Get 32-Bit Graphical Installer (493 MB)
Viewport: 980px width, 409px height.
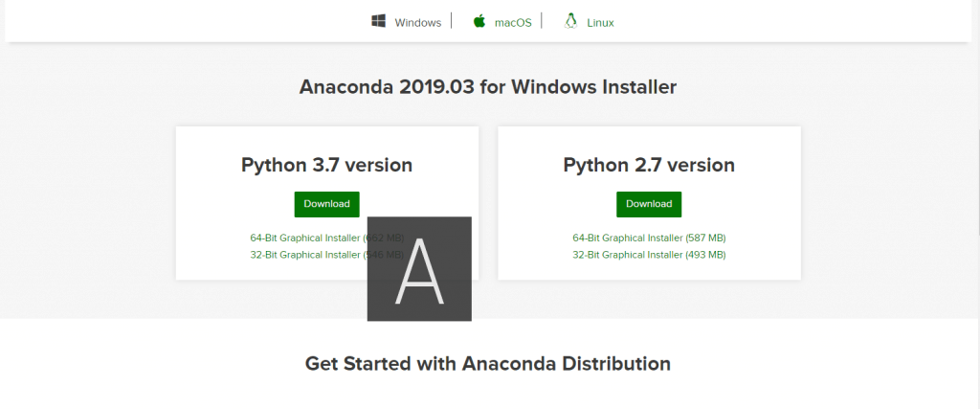coord(649,255)
